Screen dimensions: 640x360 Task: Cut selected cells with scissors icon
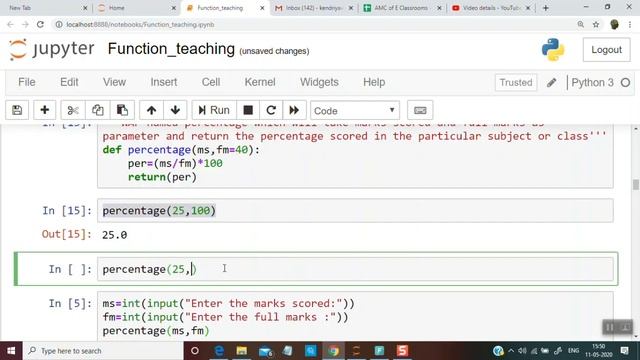click(x=73, y=110)
